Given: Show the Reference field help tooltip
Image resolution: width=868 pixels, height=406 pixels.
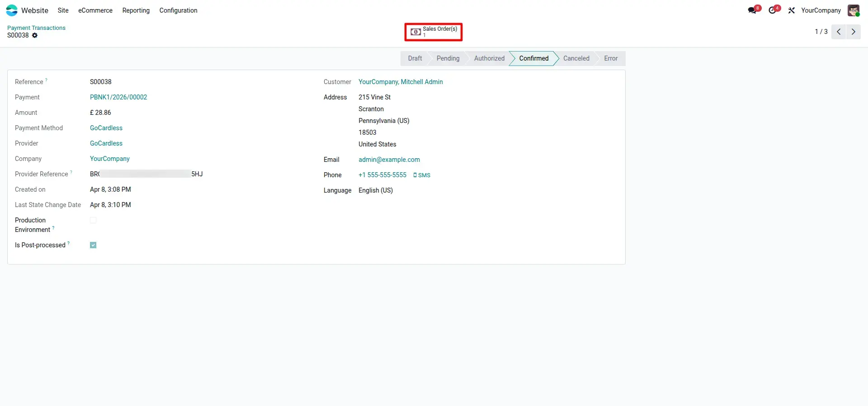Looking at the screenshot, I should click(46, 80).
